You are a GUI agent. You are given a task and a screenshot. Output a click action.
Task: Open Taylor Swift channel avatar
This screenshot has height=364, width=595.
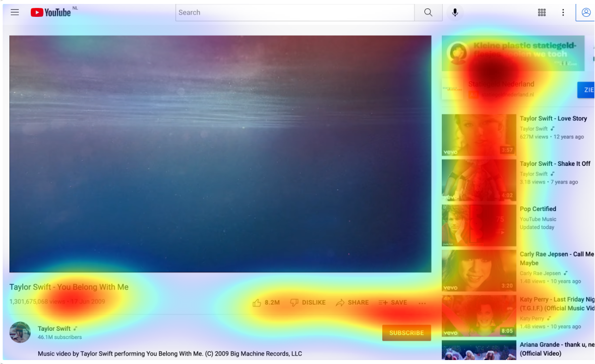pos(20,332)
